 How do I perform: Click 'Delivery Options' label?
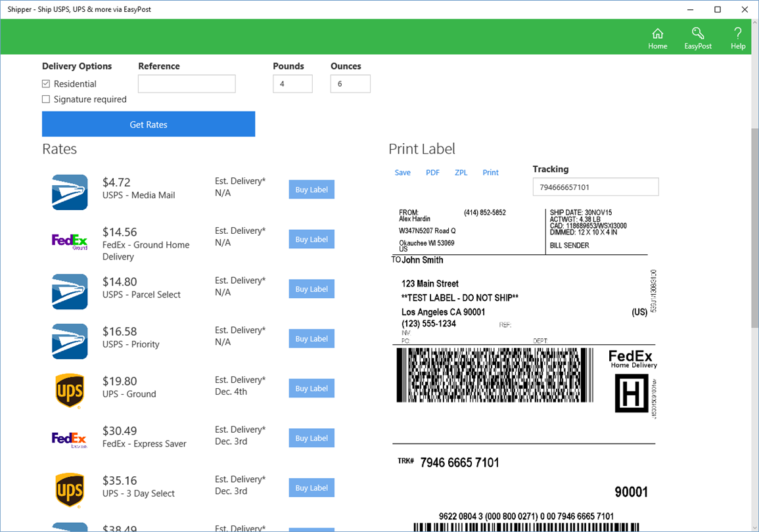pos(77,66)
